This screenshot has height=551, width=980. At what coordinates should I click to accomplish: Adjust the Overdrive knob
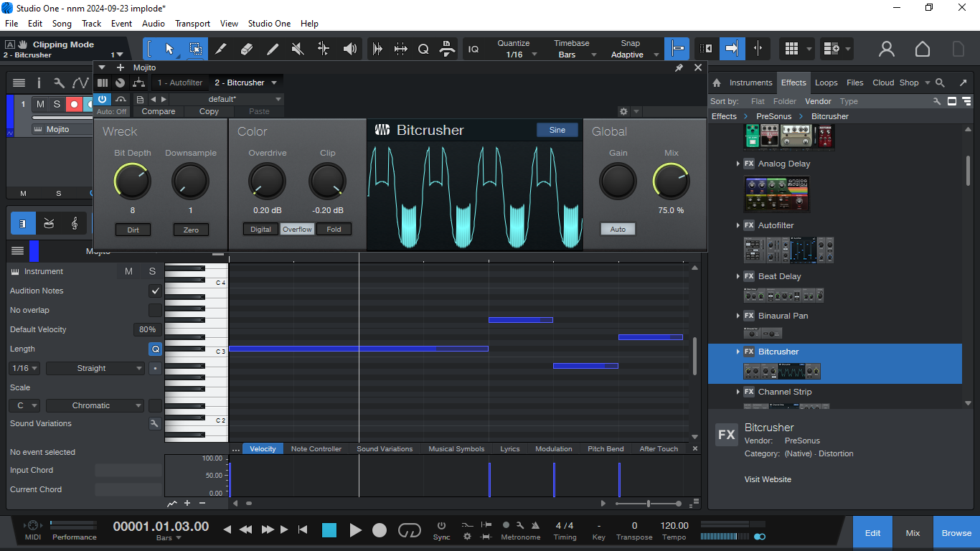click(267, 182)
